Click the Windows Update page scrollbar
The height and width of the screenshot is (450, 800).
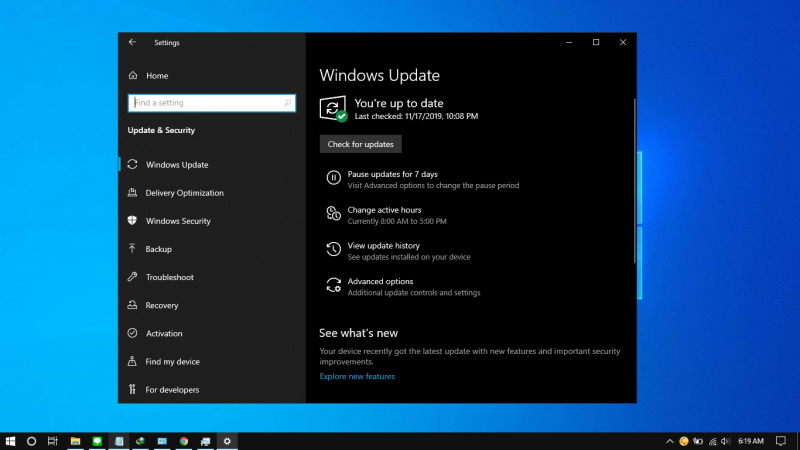click(x=635, y=181)
